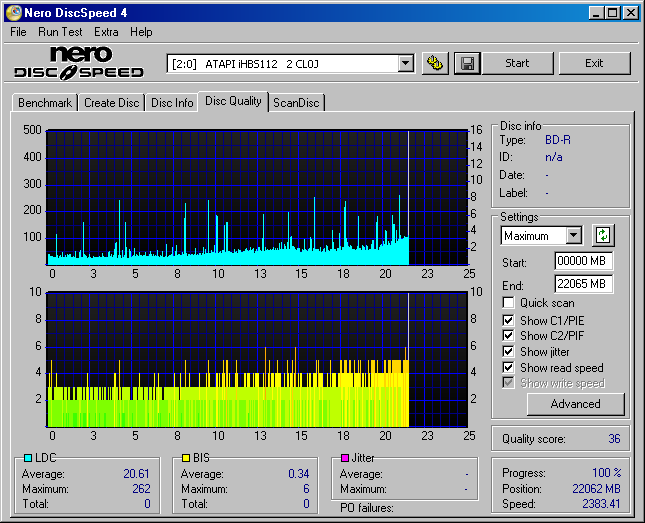Open the Run Test menu
645x523 pixels.
(60, 32)
